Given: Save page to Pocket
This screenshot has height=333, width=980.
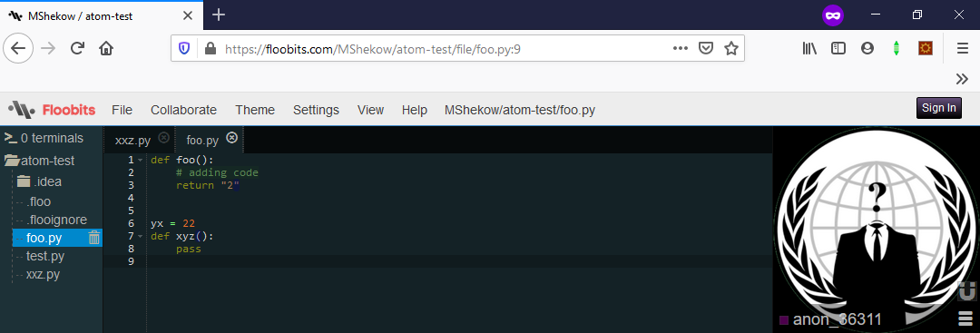Looking at the screenshot, I should 706,49.
